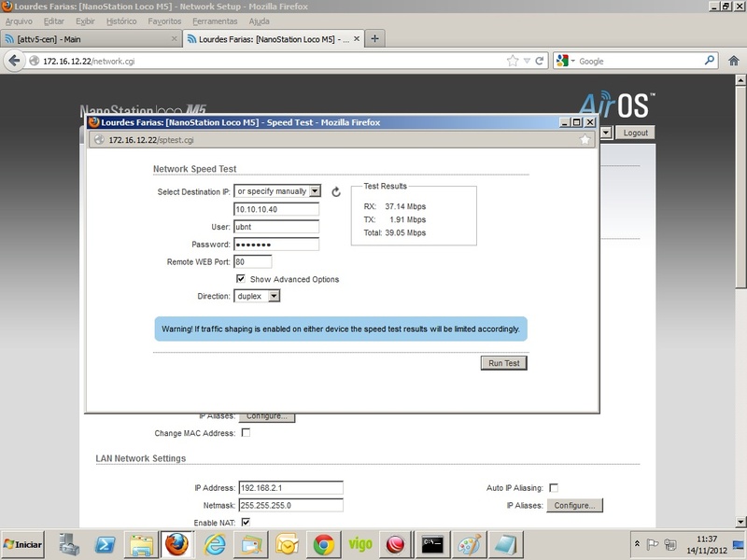747x560 pixels.
Task: Click the Logout button
Action: click(x=636, y=133)
